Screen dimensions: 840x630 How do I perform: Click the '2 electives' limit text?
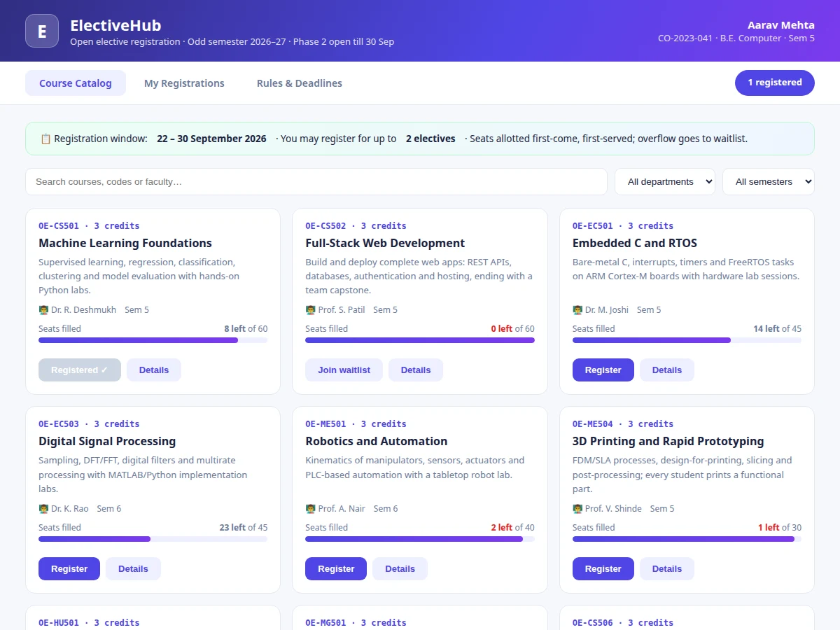[x=430, y=139]
